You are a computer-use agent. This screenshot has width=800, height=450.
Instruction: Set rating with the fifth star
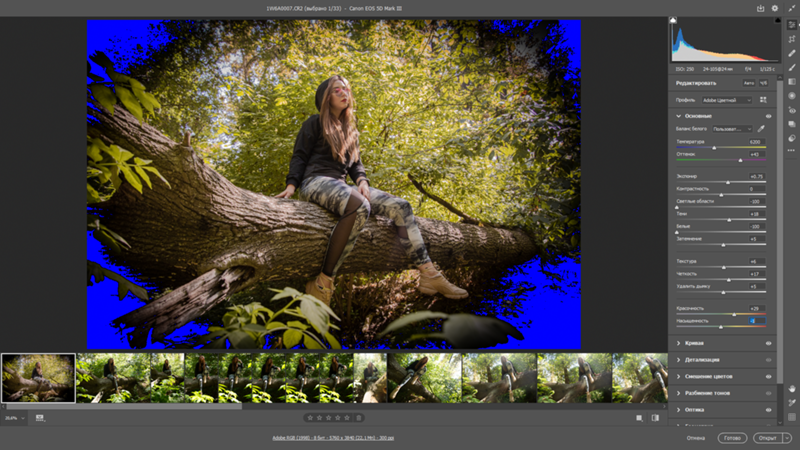tap(347, 418)
